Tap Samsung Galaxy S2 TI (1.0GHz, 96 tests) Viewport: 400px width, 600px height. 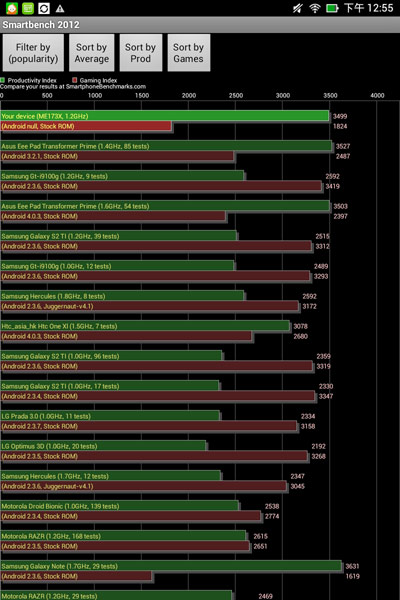click(111, 356)
